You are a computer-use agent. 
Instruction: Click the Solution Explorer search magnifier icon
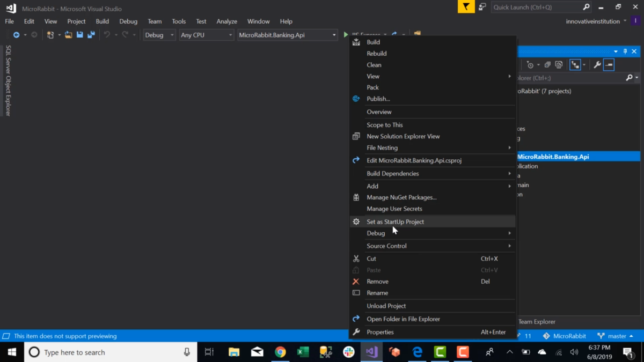(629, 78)
